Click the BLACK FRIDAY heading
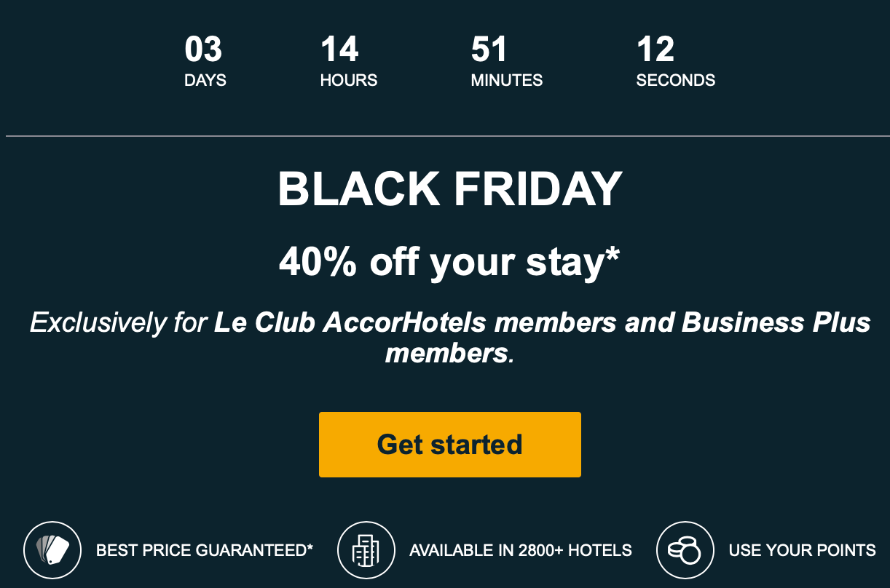 [450, 188]
